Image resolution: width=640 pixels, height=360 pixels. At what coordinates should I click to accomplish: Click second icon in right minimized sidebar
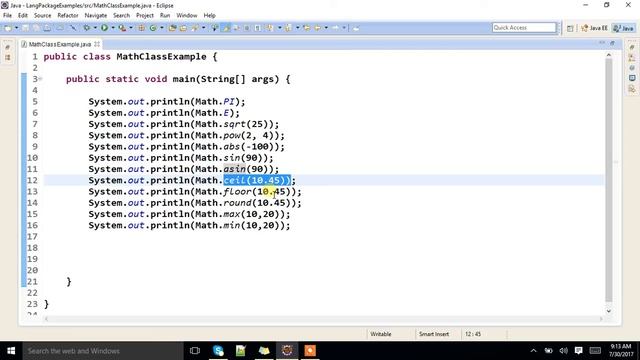(x=632, y=58)
